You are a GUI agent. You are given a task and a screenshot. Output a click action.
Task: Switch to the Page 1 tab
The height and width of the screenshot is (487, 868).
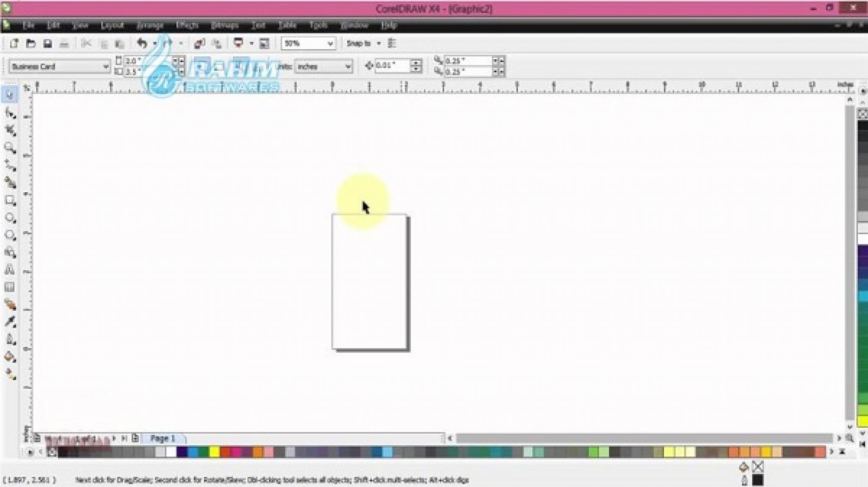[163, 438]
